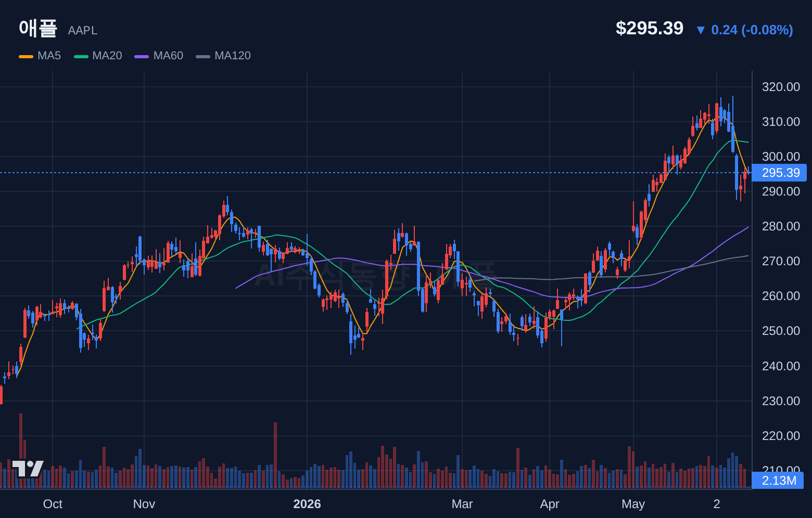Viewport: 812px width, 518px height.
Task: Click the Nov time axis label
Action: (x=144, y=504)
